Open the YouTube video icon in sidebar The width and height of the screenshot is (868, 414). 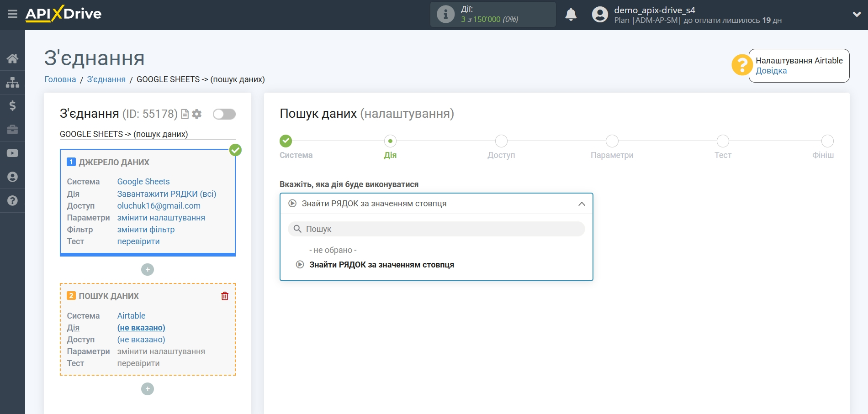coord(12,153)
